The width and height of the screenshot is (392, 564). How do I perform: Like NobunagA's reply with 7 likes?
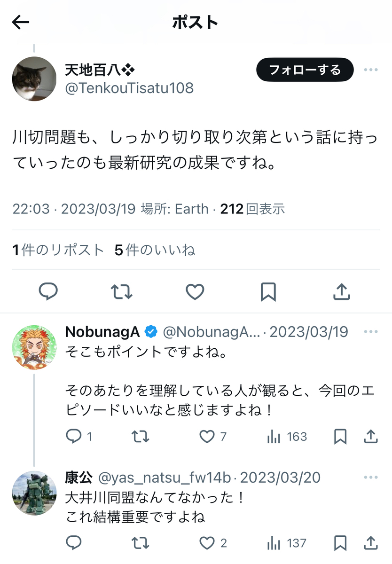tap(213, 437)
